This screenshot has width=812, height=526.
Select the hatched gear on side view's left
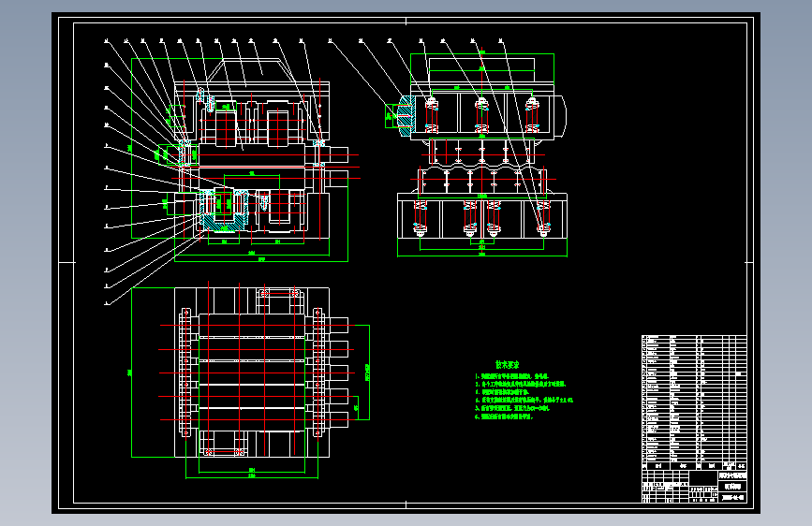(406, 116)
